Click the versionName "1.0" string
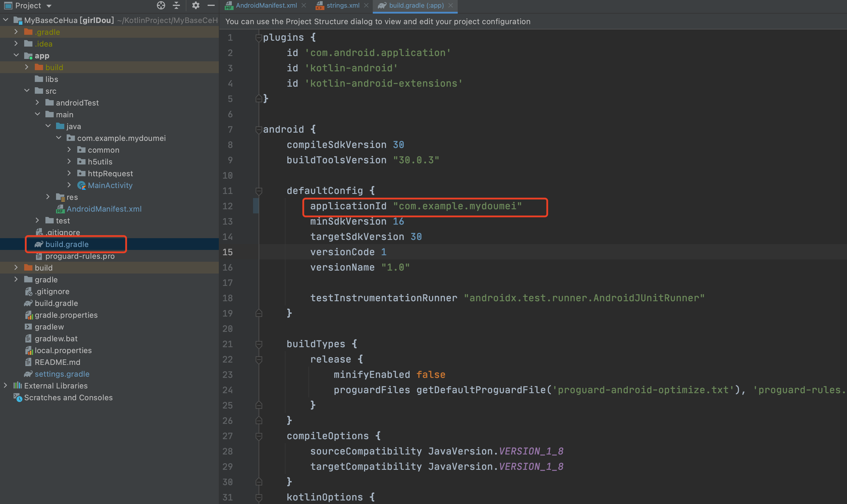 pos(395,267)
